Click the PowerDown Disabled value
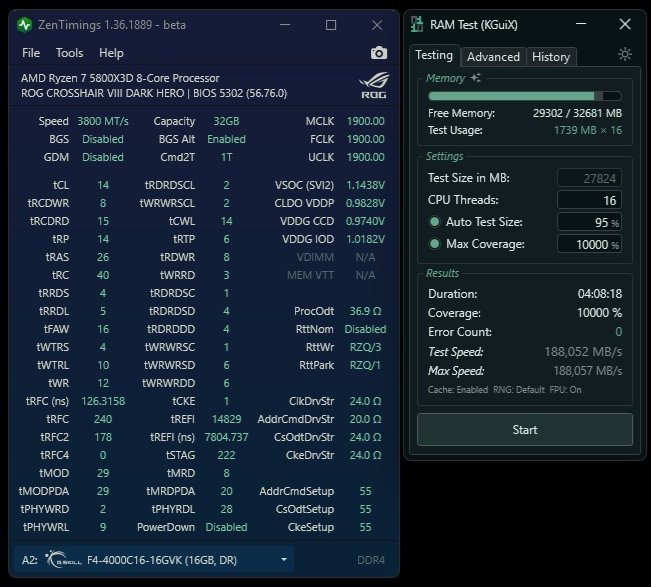The height and width of the screenshot is (587, 651). coord(226,527)
